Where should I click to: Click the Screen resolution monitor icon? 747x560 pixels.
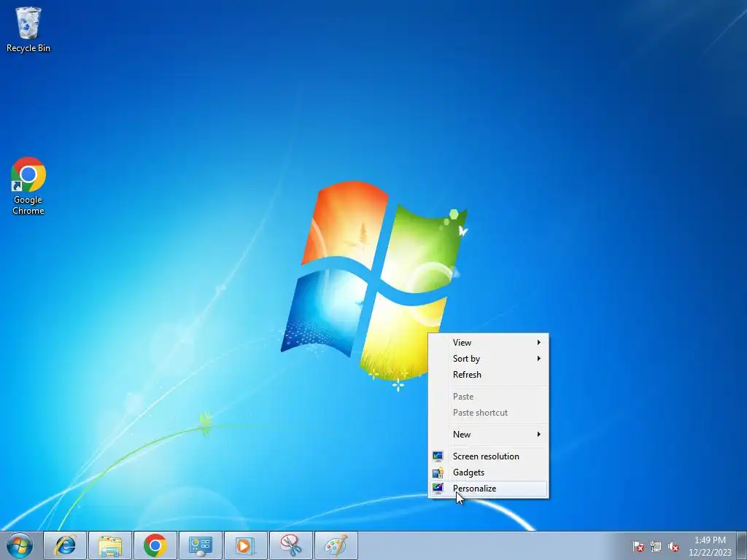pyautogui.click(x=438, y=456)
